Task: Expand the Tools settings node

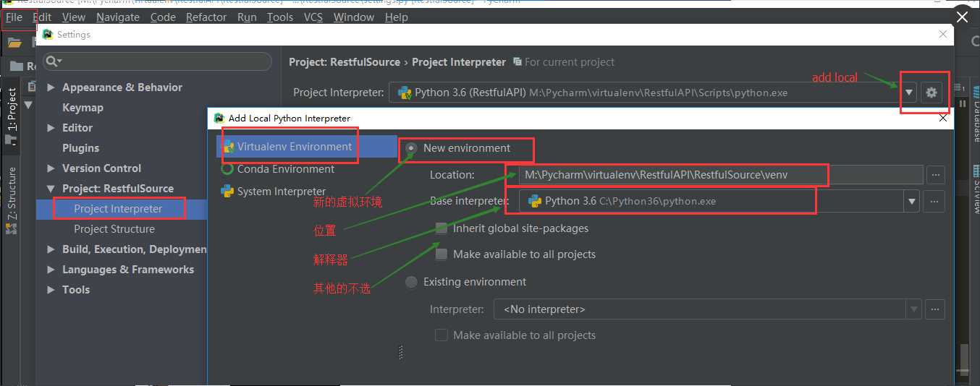Action: click(51, 290)
